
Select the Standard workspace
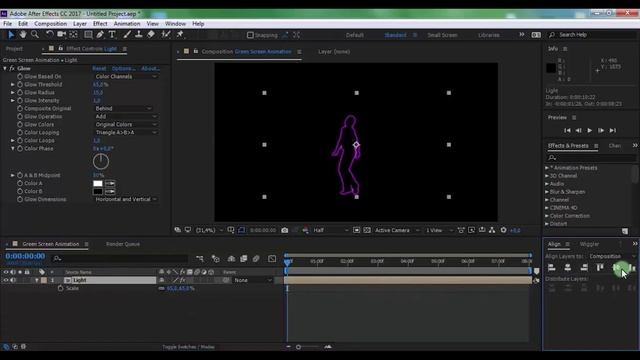pos(395,35)
